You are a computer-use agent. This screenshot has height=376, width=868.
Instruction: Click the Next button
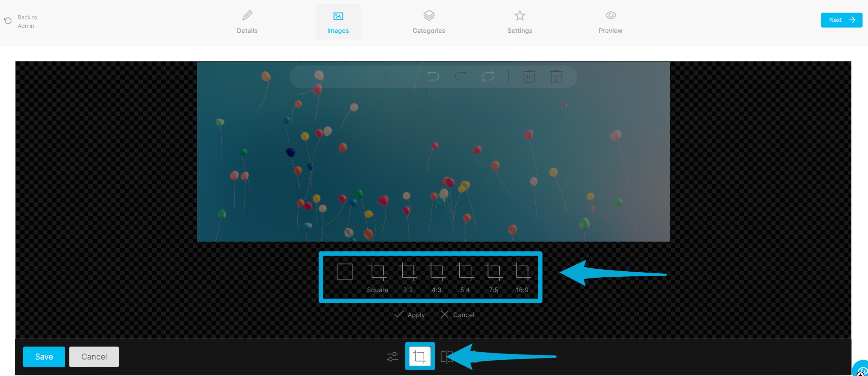(841, 20)
